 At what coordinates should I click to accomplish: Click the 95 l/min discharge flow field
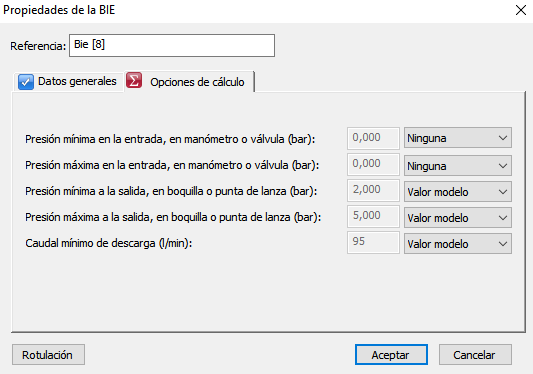coord(373,242)
